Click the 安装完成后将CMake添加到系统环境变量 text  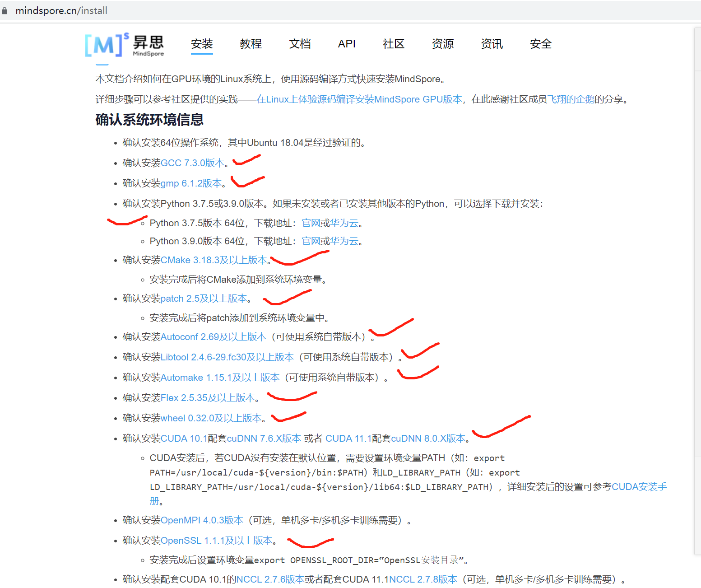click(238, 280)
